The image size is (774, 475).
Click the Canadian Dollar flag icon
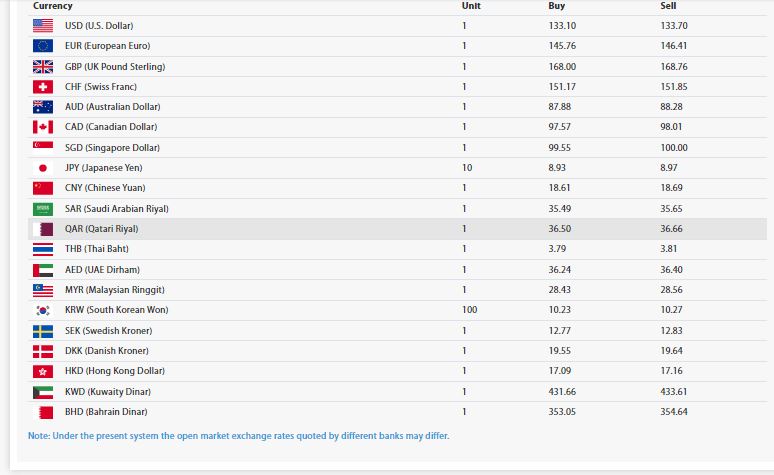(43, 127)
